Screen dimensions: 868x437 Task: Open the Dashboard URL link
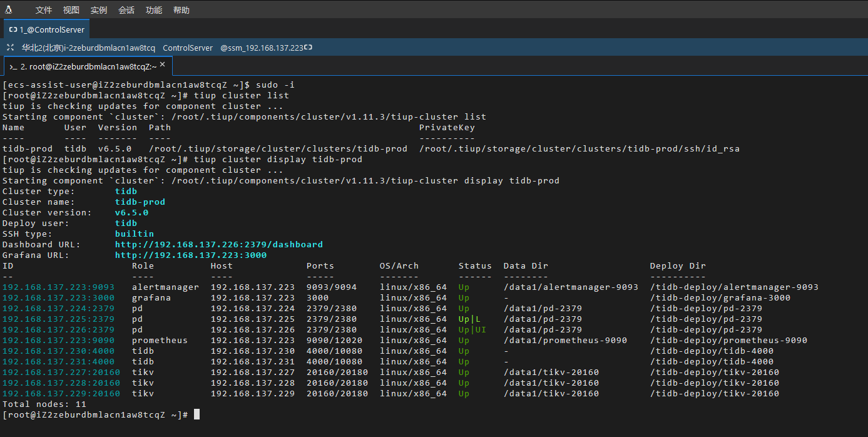219,244
